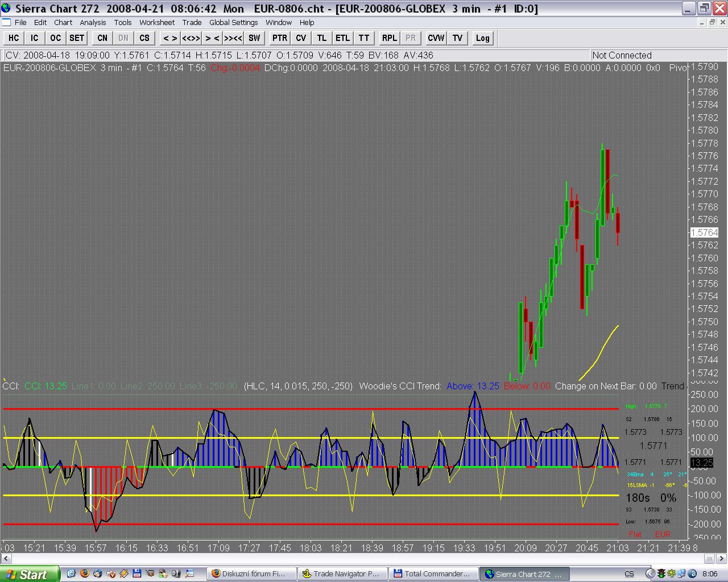
Task: Click the Sierra Chart globe title icon
Action: pos(6,8)
